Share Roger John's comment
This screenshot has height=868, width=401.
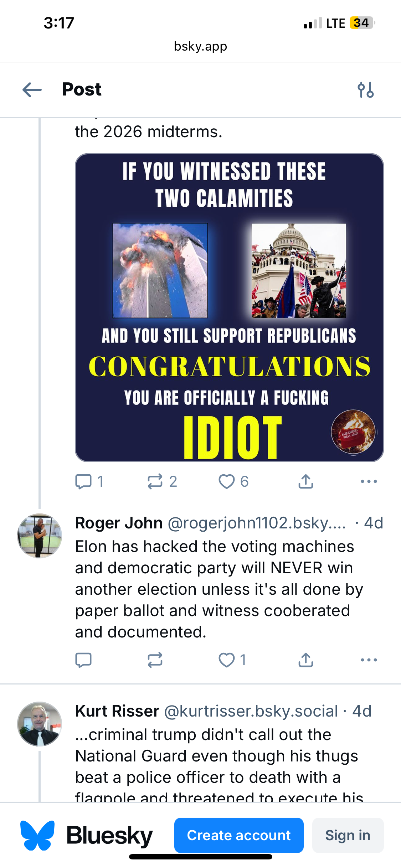tap(306, 660)
